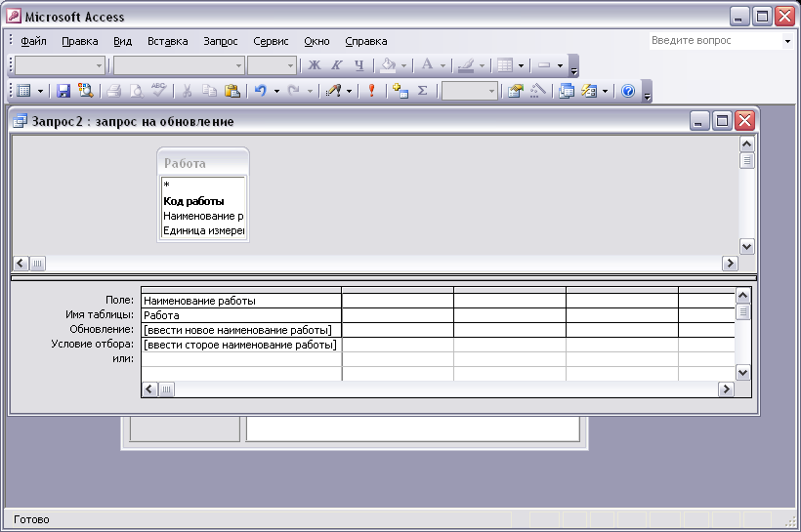Minimize the Запрос2 query window
This screenshot has height=532, width=801.
699,121
